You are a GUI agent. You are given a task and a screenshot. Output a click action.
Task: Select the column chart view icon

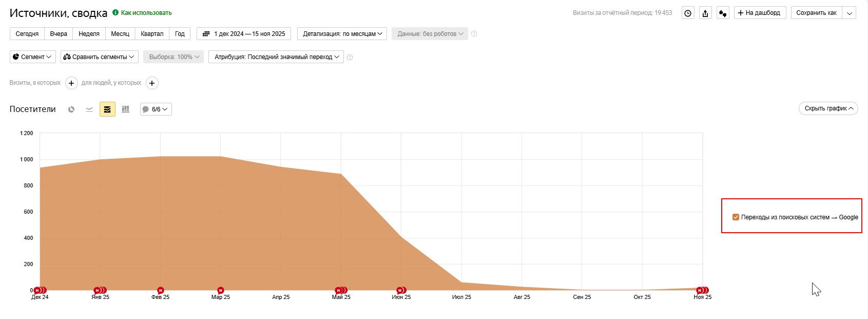(x=125, y=109)
